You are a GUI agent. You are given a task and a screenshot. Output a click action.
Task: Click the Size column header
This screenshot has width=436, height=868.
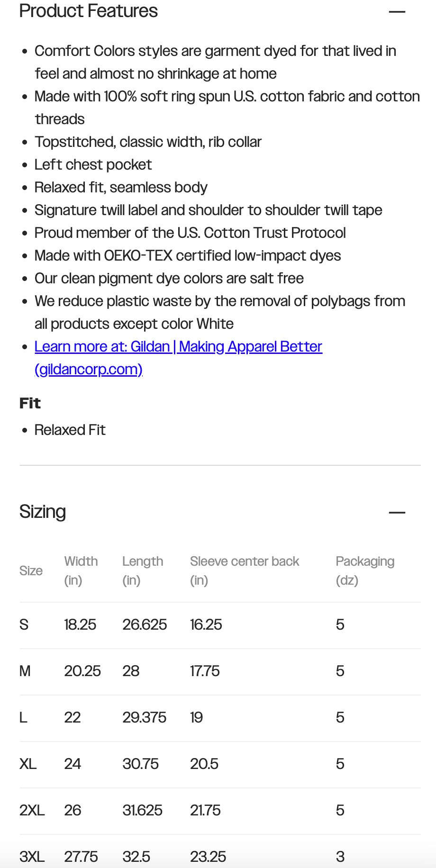pos(31,570)
